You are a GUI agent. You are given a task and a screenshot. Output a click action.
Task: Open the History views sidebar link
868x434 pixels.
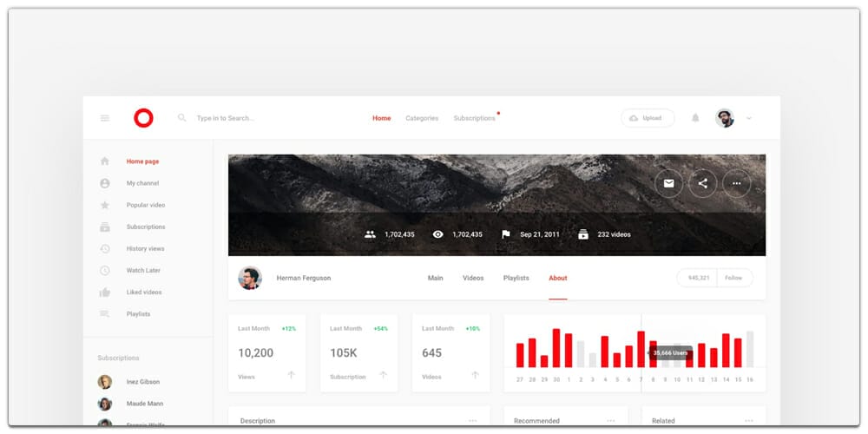[x=145, y=248]
